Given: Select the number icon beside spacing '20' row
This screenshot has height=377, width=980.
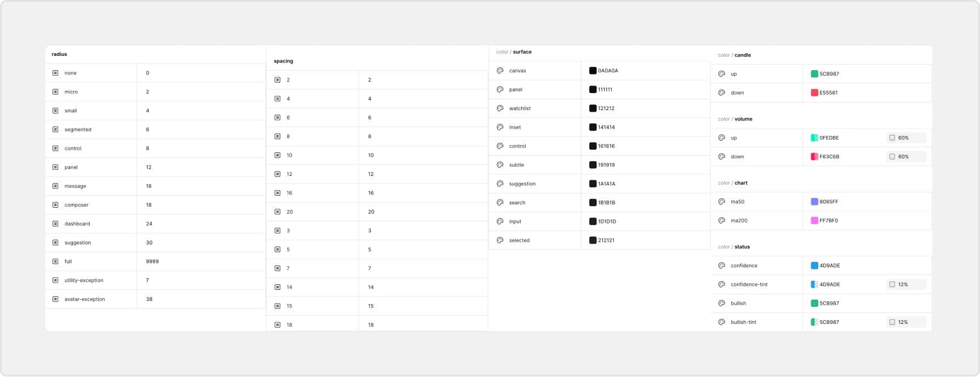Looking at the screenshot, I should pyautogui.click(x=277, y=212).
